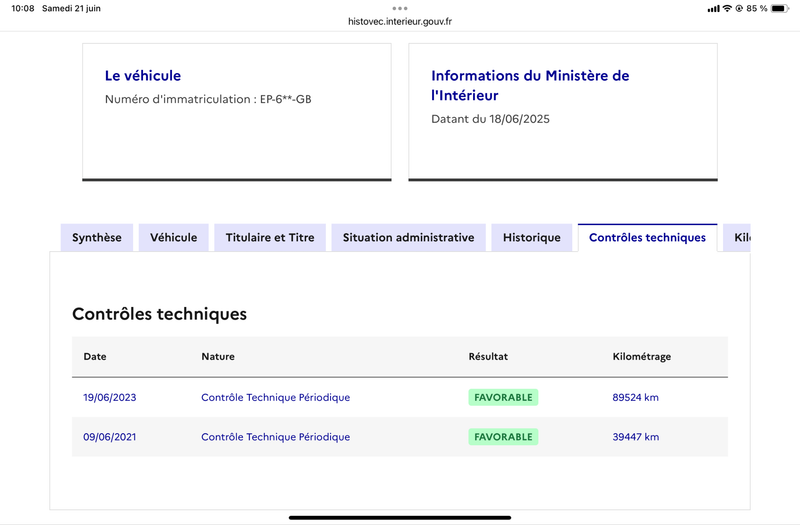
Task: Click the 89524 km mileage value
Action: click(x=636, y=397)
